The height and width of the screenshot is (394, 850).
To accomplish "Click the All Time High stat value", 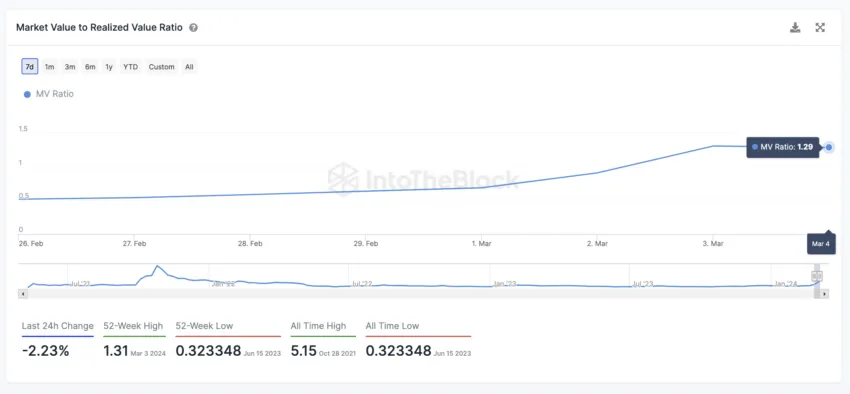I will (302, 351).
